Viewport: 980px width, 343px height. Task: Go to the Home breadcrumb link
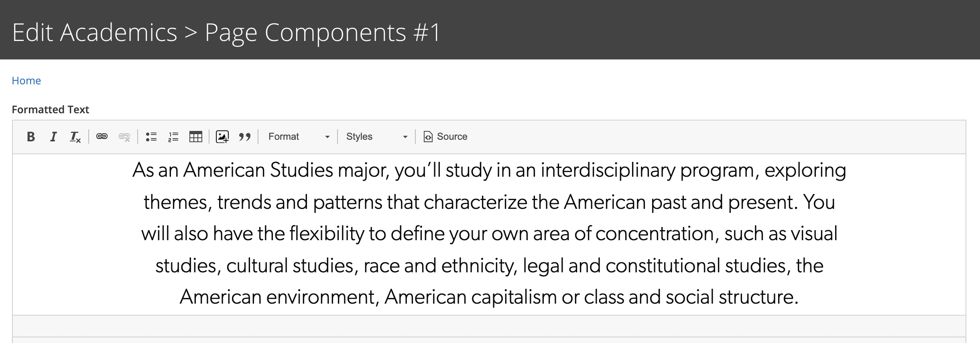click(x=26, y=81)
